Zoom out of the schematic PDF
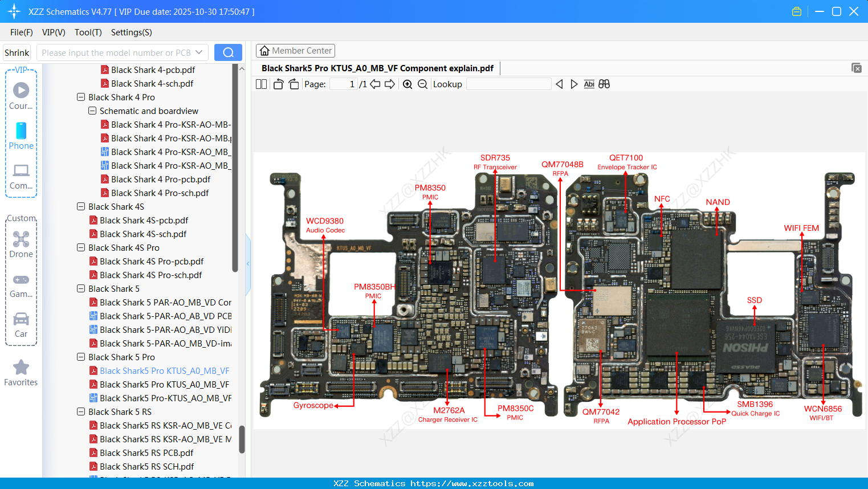 tap(422, 84)
